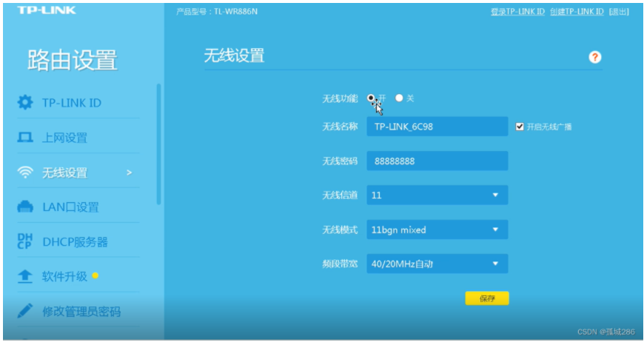Click the 无线密码 label
Image resolution: width=644 pixels, height=342 pixels.
[x=340, y=161]
